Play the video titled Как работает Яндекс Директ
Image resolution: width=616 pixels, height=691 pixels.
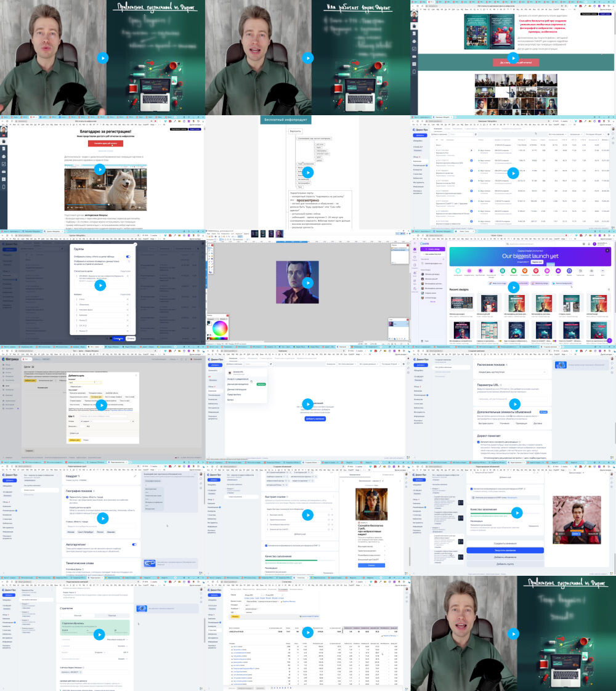307,58
